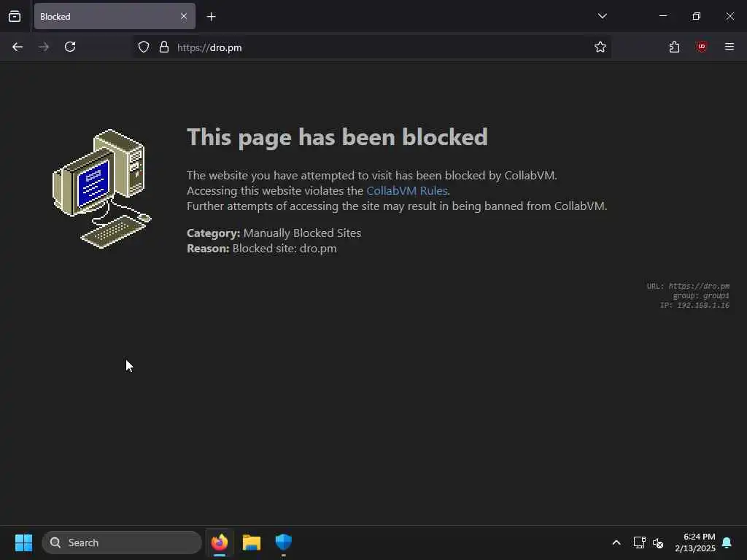The width and height of the screenshot is (747, 560).
Task: Minimize the Firefox window
Action: (662, 16)
